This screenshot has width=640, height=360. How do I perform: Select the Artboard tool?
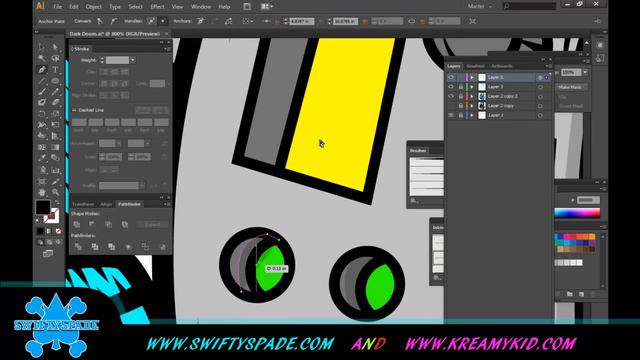click(42, 181)
